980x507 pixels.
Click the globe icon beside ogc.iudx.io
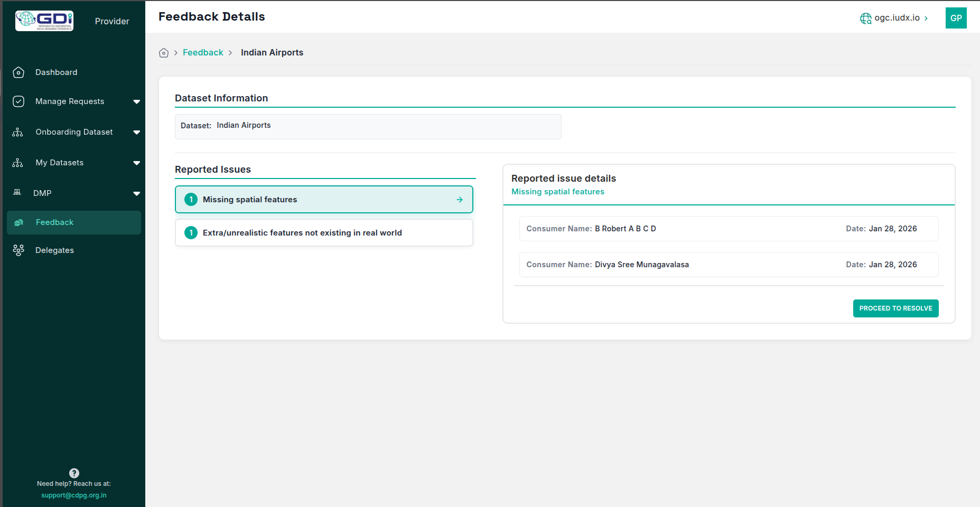point(865,18)
